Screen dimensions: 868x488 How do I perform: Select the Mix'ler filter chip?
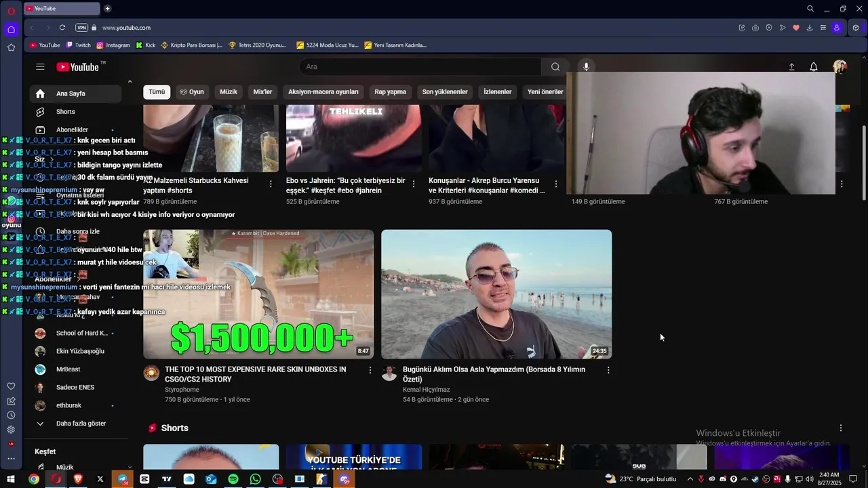(262, 91)
